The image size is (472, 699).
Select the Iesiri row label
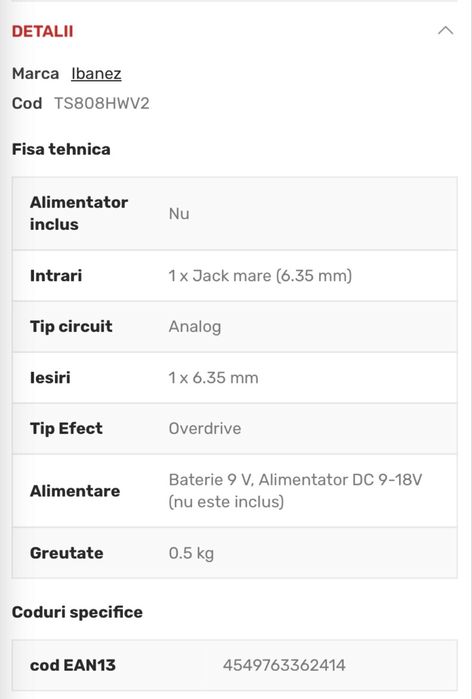click(50, 378)
